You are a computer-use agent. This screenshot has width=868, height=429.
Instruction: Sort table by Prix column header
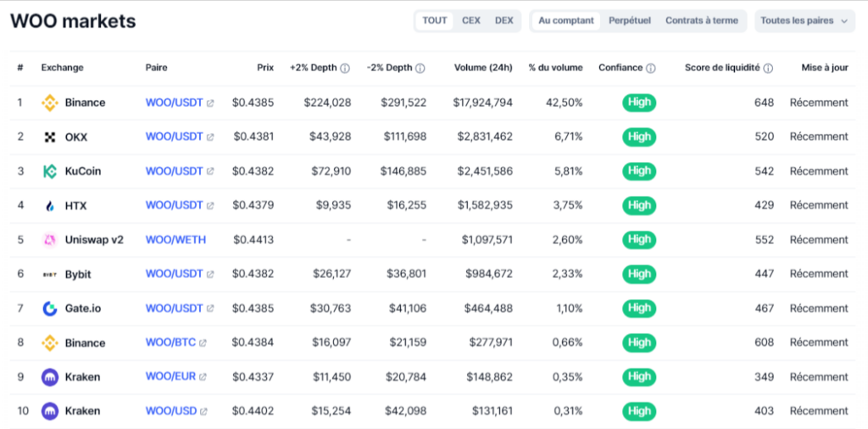[x=265, y=68]
